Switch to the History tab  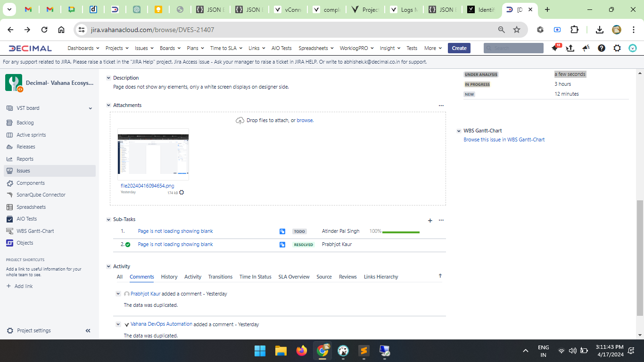[x=169, y=277]
